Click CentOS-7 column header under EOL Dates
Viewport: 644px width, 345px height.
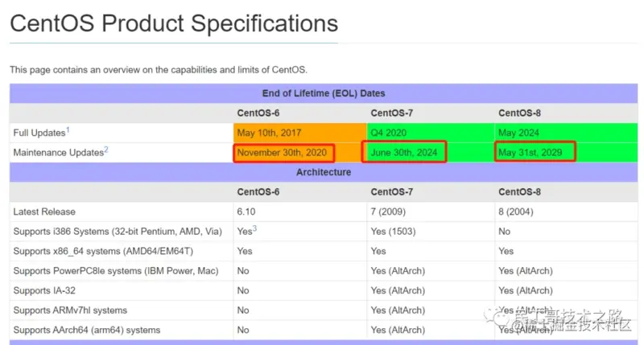(392, 113)
